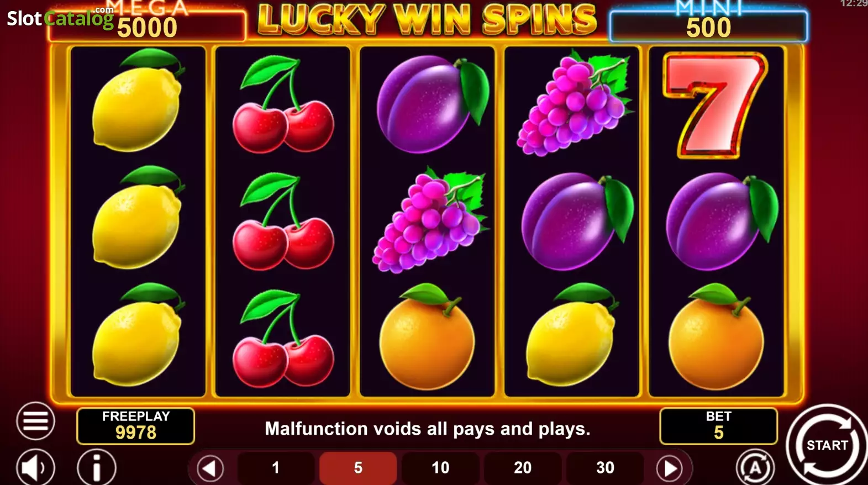This screenshot has width=868, height=485.
Task: Toggle the autoplay A icon
Action: [x=755, y=468]
